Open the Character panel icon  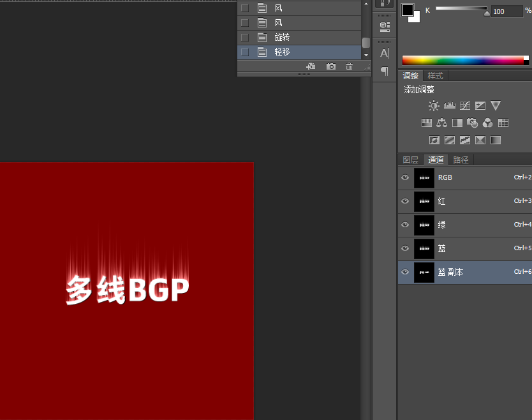pyautogui.click(x=385, y=53)
